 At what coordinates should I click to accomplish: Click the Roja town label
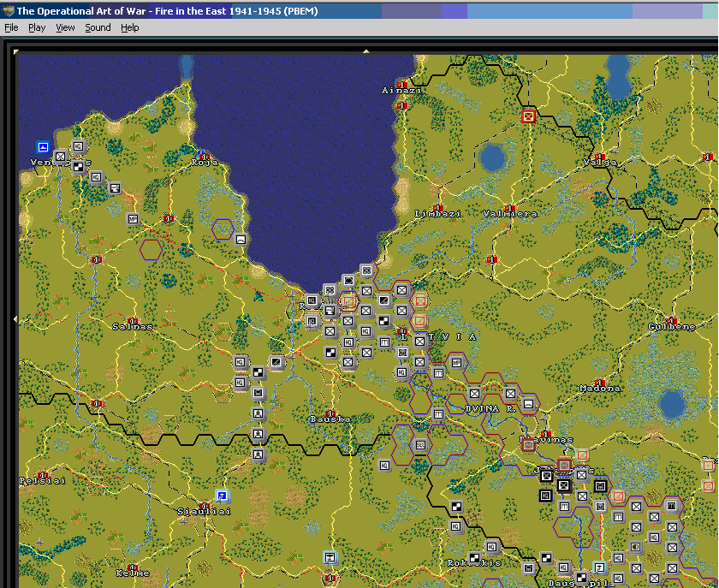pos(205,163)
